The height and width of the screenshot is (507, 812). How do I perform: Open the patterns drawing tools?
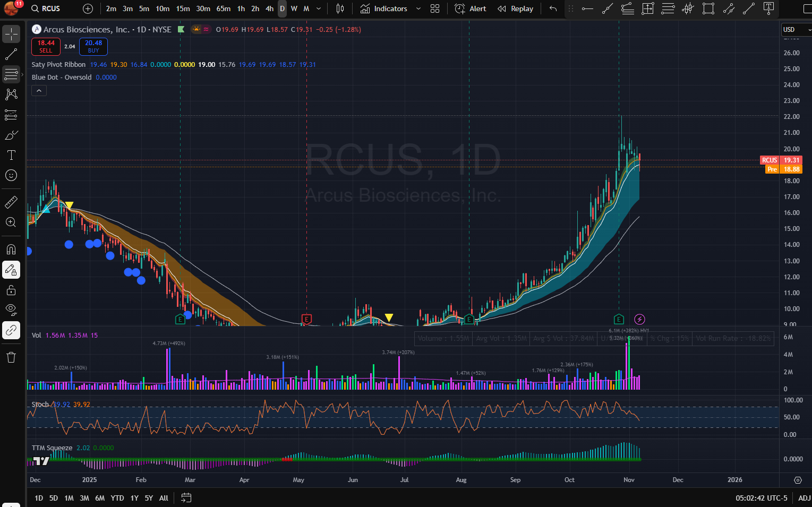tap(11, 94)
